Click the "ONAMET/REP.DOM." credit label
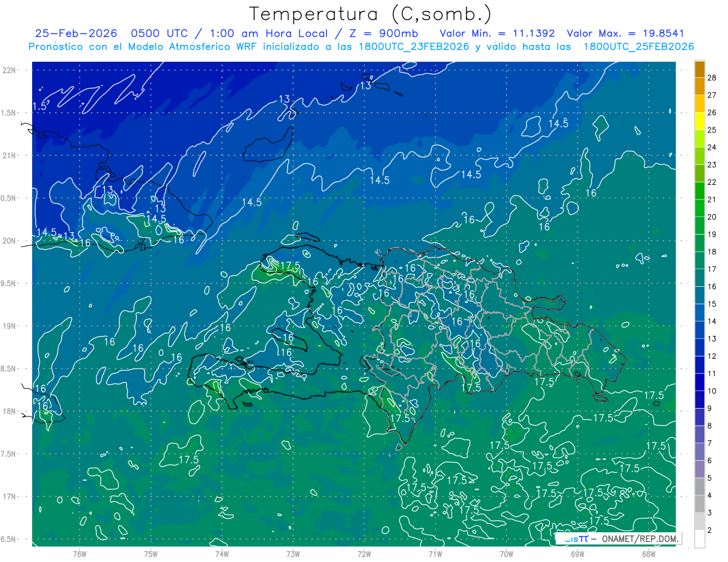Image resolution: width=728 pixels, height=562 pixels. [640, 538]
